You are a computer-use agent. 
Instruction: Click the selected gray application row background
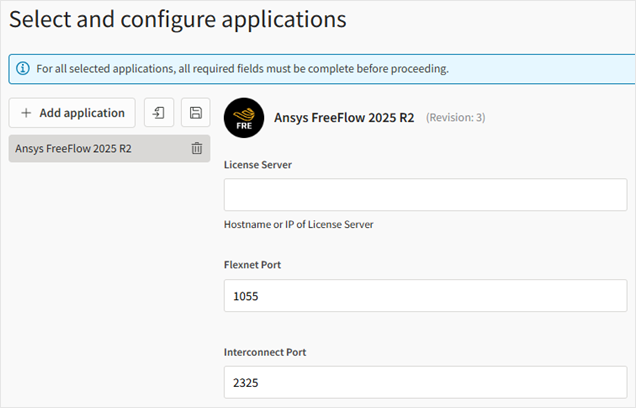click(110, 148)
